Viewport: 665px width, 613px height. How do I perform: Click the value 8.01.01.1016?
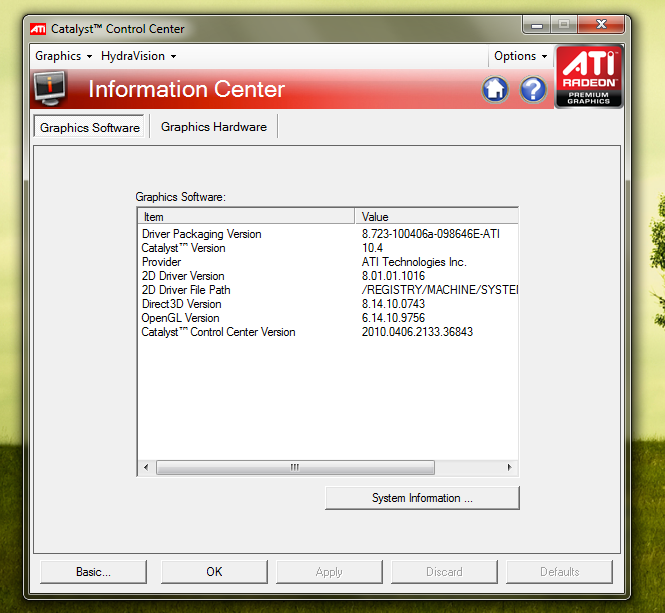click(x=393, y=276)
